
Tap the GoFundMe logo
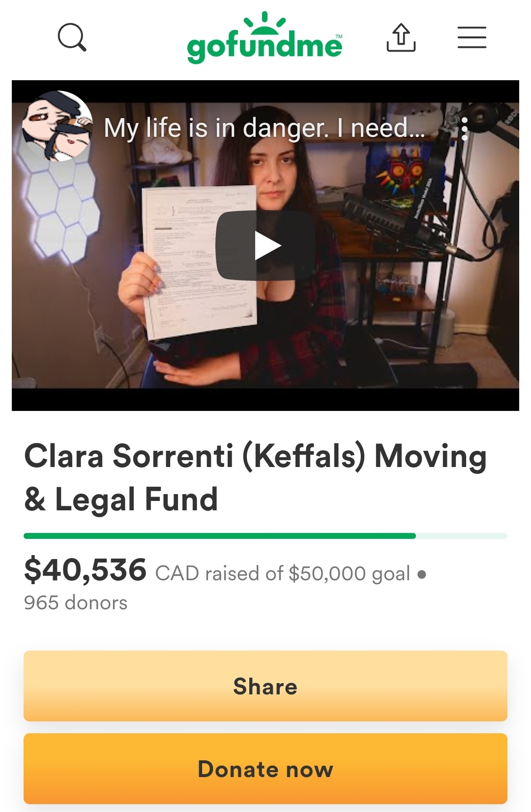coord(265,37)
